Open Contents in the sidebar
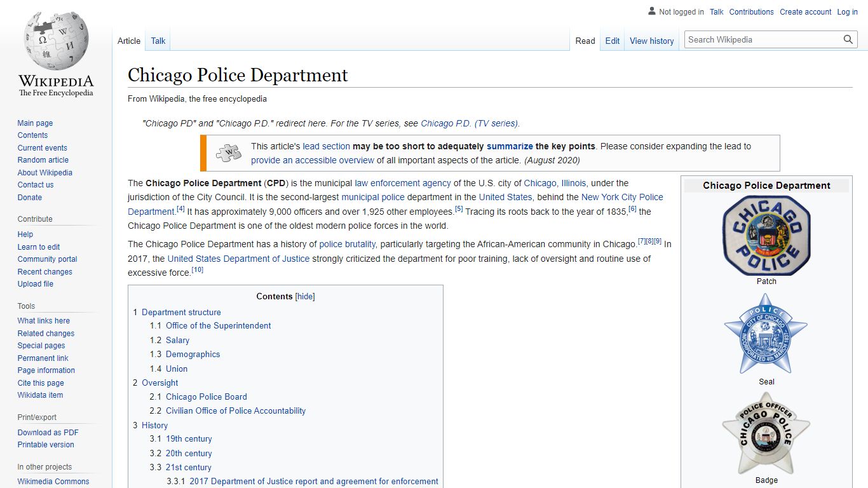The width and height of the screenshot is (868, 488). pyautogui.click(x=32, y=135)
